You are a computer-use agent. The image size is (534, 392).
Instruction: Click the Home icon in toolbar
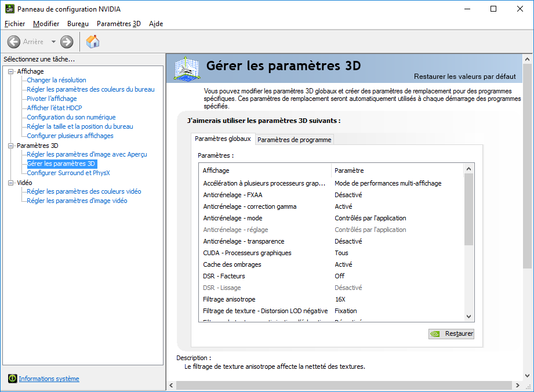point(93,41)
